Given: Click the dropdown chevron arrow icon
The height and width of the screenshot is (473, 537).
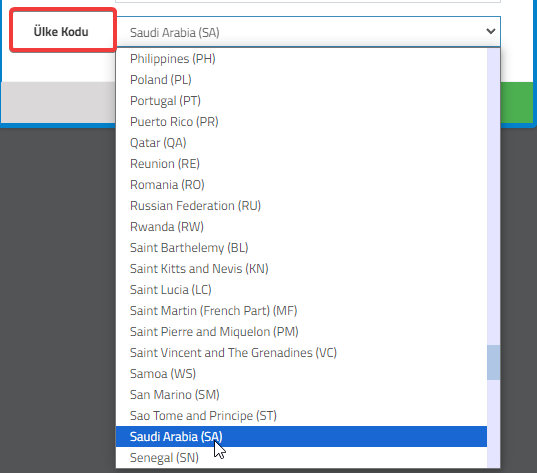Looking at the screenshot, I should pyautogui.click(x=490, y=32).
